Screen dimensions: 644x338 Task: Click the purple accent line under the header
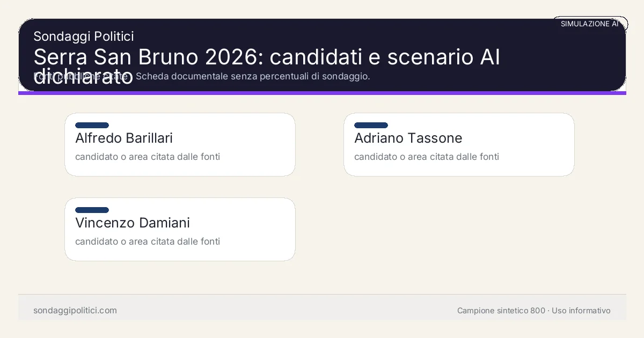click(322, 93)
